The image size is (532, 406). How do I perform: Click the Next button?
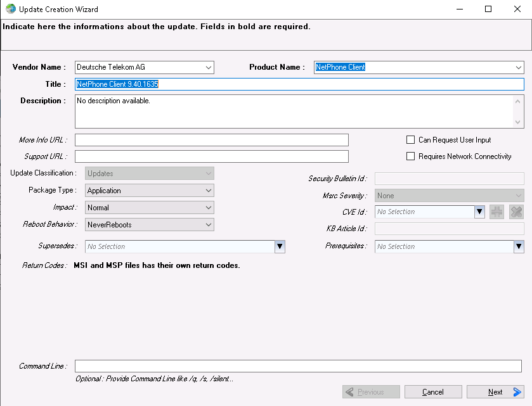pos(495,392)
